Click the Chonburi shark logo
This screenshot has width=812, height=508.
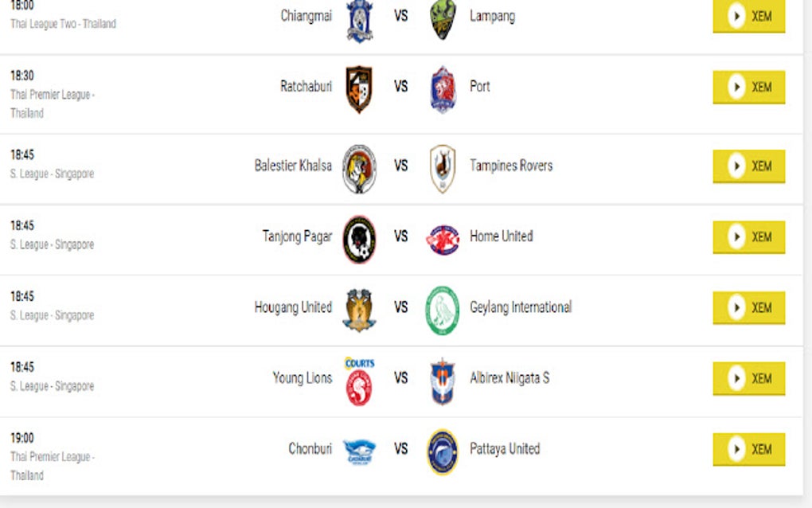point(359,451)
